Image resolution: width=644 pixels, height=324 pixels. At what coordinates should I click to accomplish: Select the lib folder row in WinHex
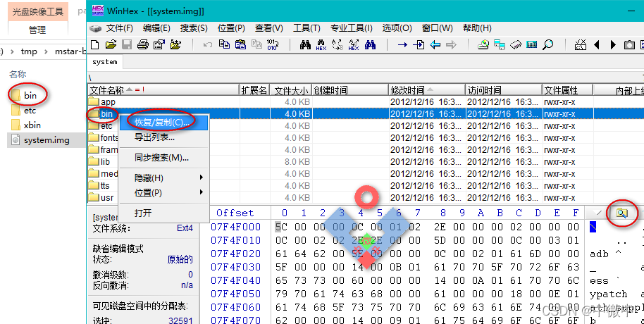[366, 162]
